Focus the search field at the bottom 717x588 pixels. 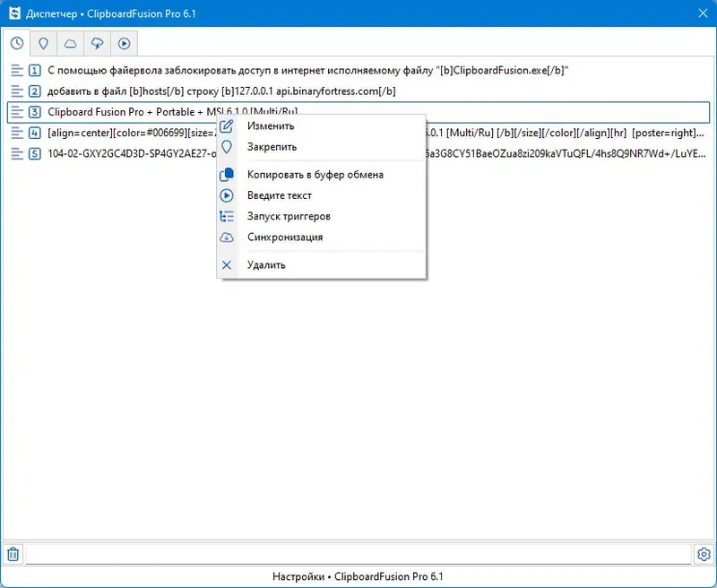[358, 554]
